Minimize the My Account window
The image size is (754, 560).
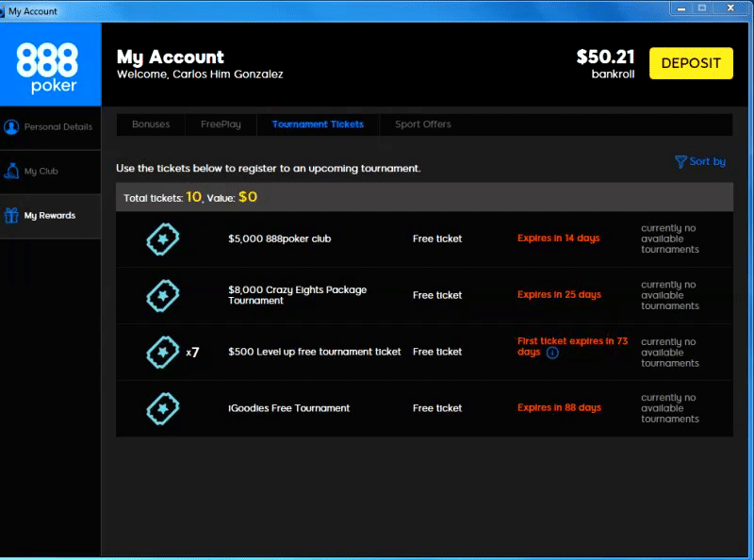[x=681, y=8]
